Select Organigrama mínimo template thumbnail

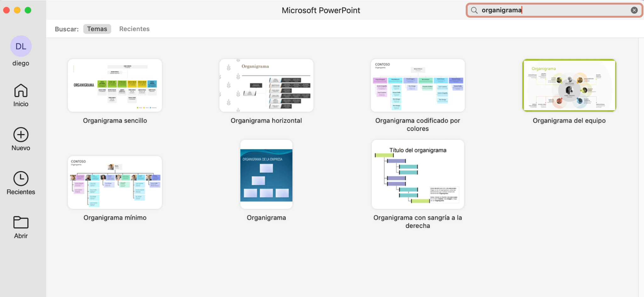115,182
